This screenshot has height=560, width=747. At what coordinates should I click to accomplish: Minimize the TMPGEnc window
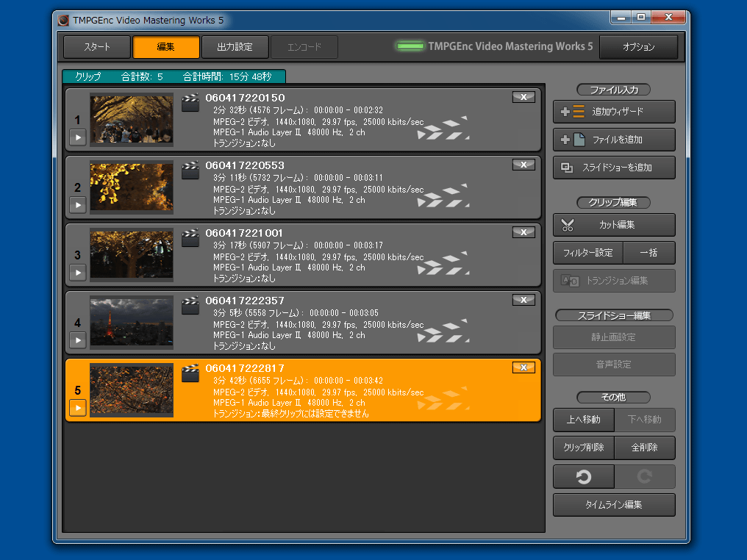(621, 18)
